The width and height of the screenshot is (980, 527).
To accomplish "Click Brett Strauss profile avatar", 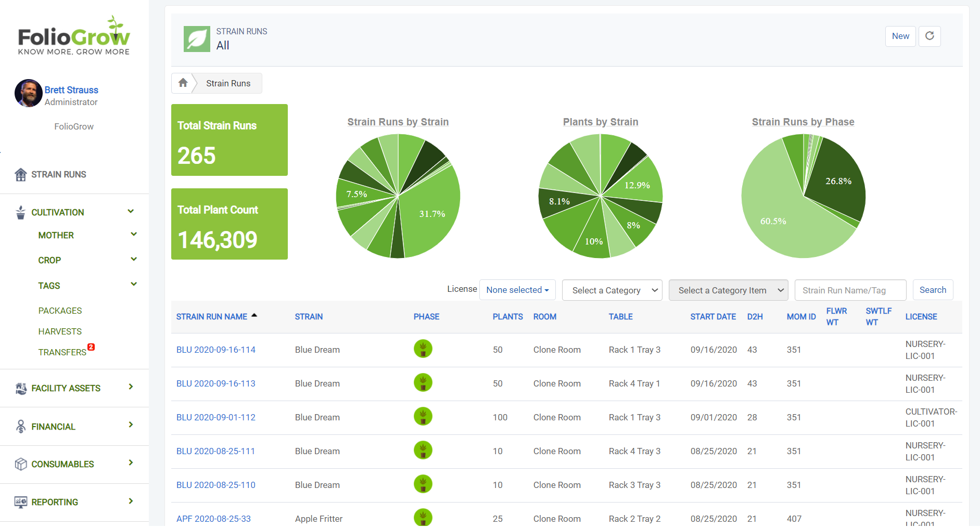I will pos(28,94).
